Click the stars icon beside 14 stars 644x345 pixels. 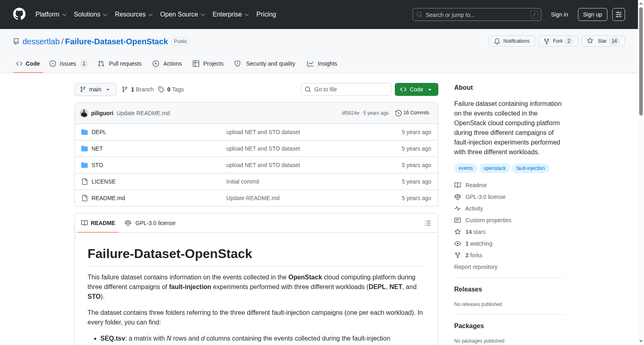pos(458,232)
